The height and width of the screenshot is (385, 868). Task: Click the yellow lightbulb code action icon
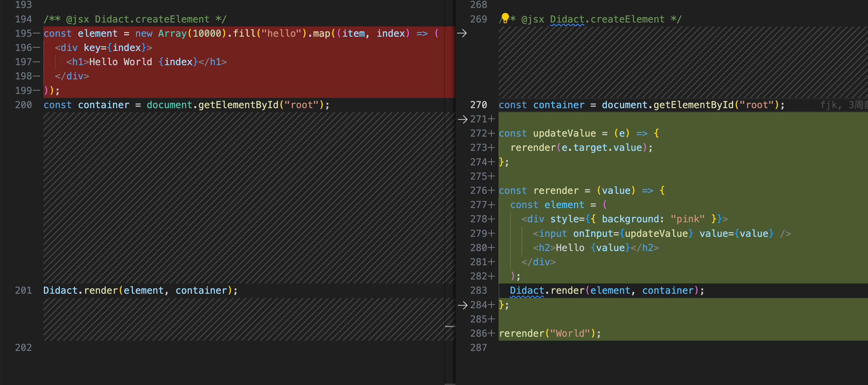[505, 18]
